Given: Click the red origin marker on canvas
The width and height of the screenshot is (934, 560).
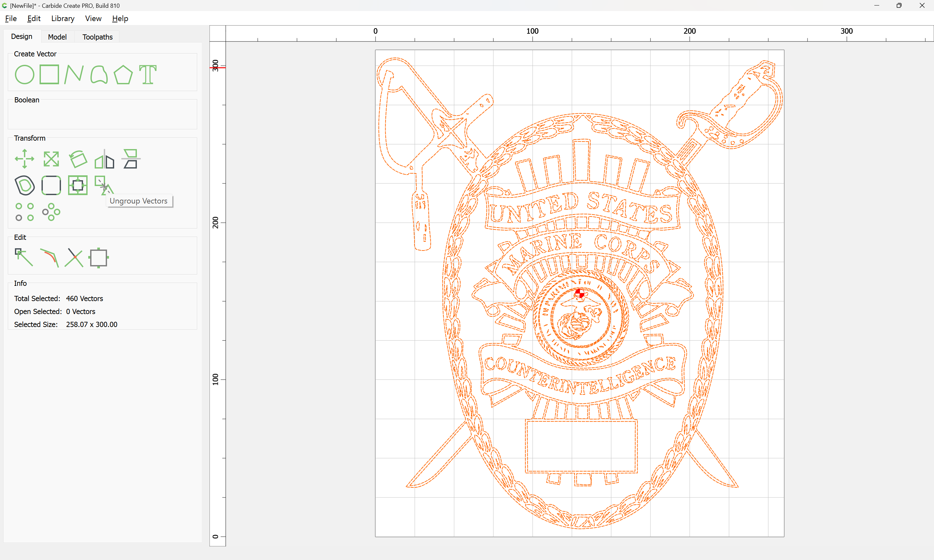Looking at the screenshot, I should click(580, 293).
